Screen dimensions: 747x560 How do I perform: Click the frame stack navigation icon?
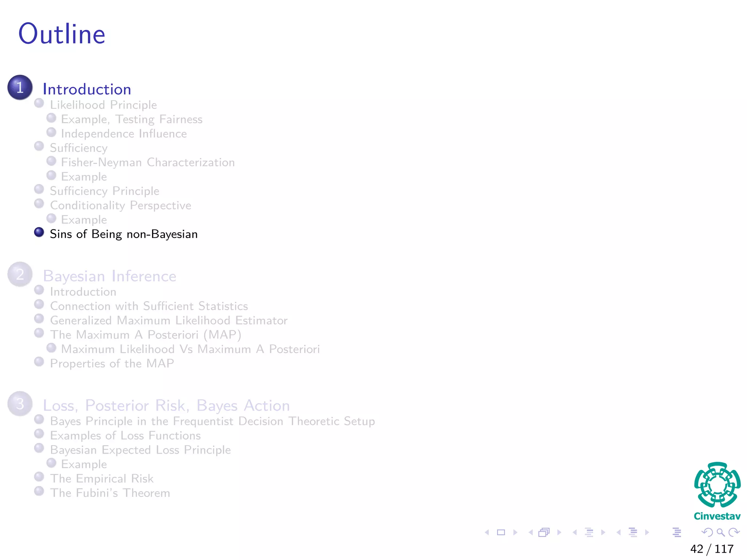click(544, 532)
